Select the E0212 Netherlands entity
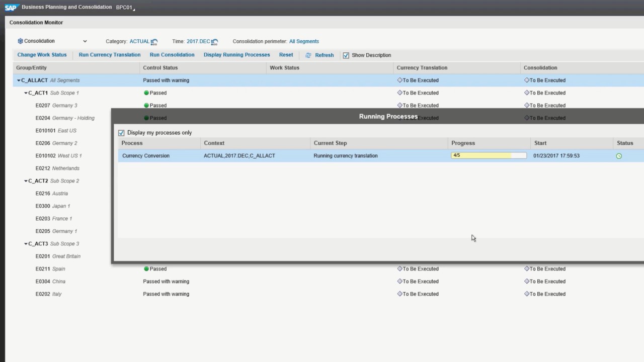 [57, 168]
